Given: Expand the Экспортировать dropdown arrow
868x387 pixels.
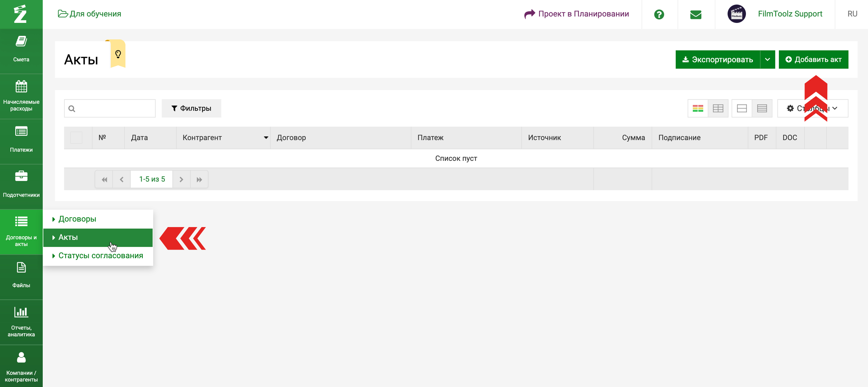Looking at the screenshot, I should coord(767,60).
